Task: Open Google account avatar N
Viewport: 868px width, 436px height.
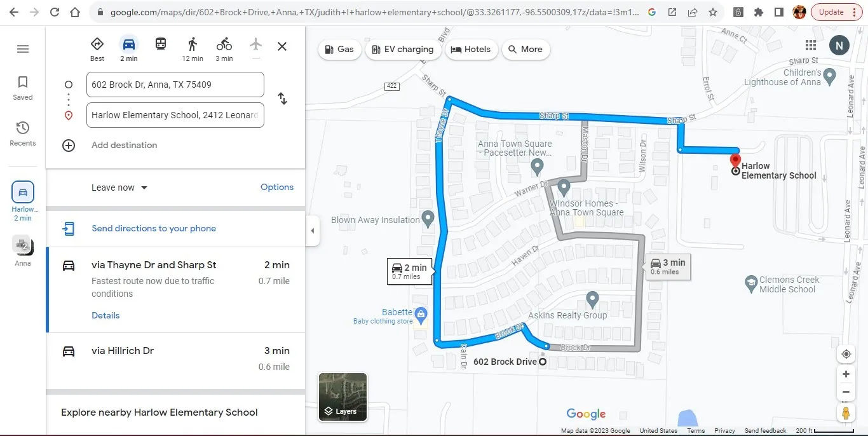Action: (x=839, y=44)
